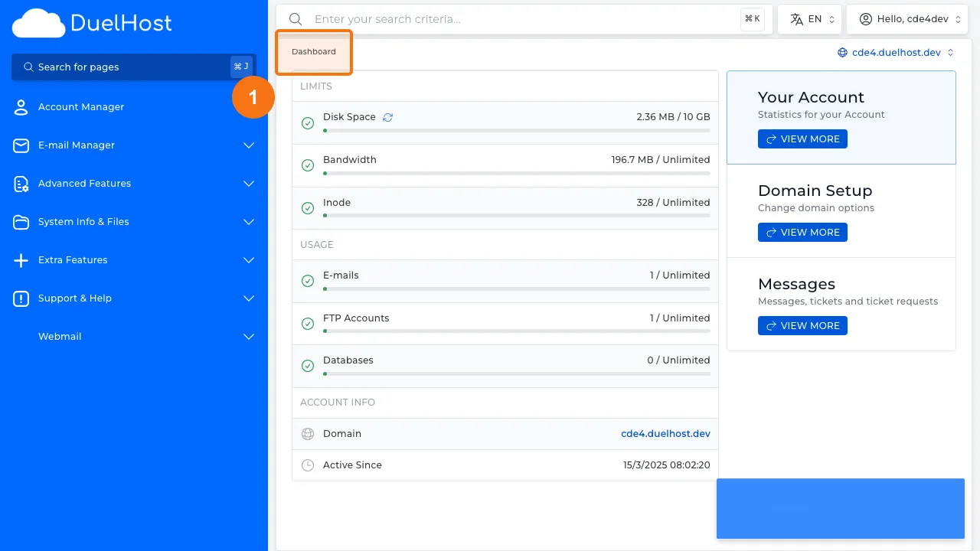Expand the E-mail Manager section

(248, 145)
